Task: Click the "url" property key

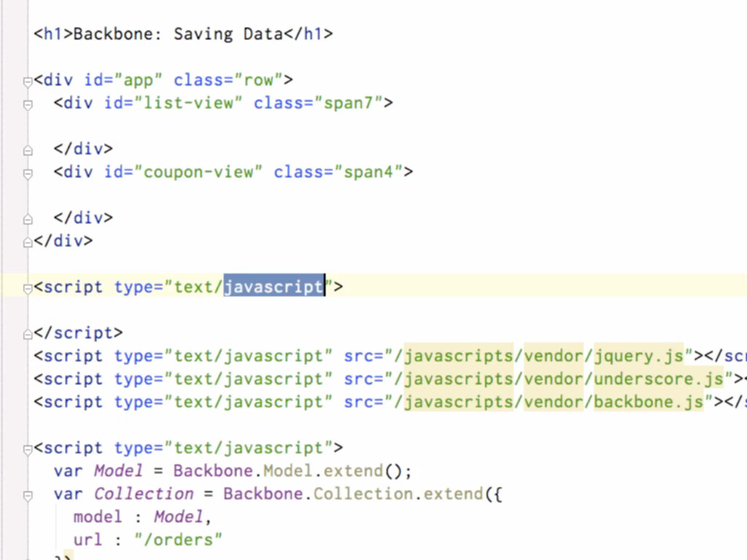Action: pos(88,540)
